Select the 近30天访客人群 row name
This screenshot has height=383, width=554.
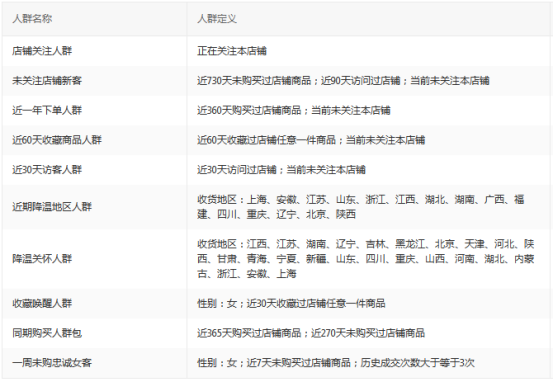47,170
